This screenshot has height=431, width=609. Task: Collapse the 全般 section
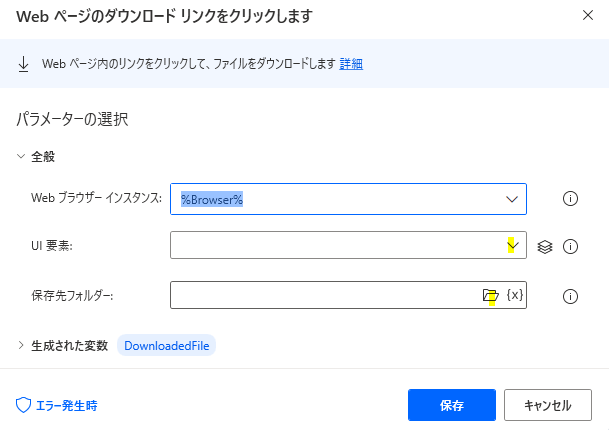(x=22, y=156)
